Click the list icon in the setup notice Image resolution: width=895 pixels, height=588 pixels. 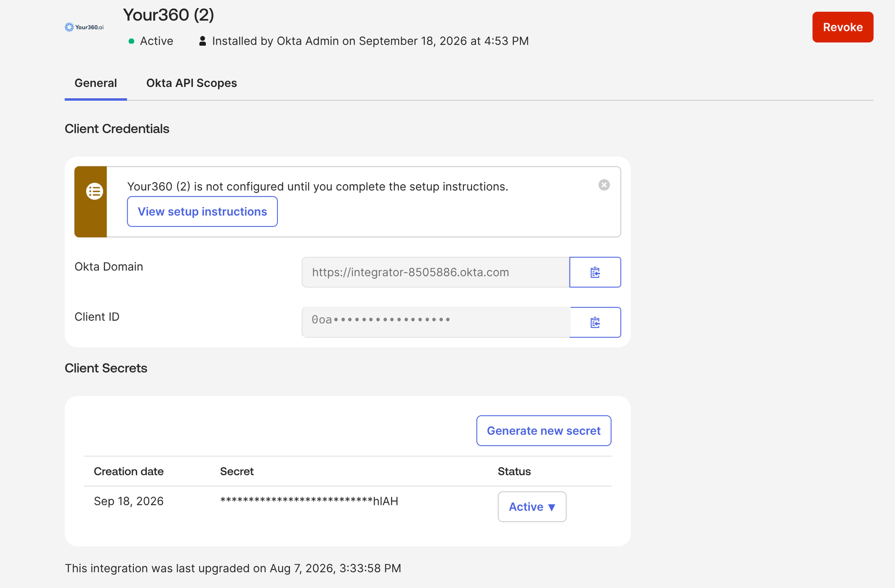pos(94,192)
